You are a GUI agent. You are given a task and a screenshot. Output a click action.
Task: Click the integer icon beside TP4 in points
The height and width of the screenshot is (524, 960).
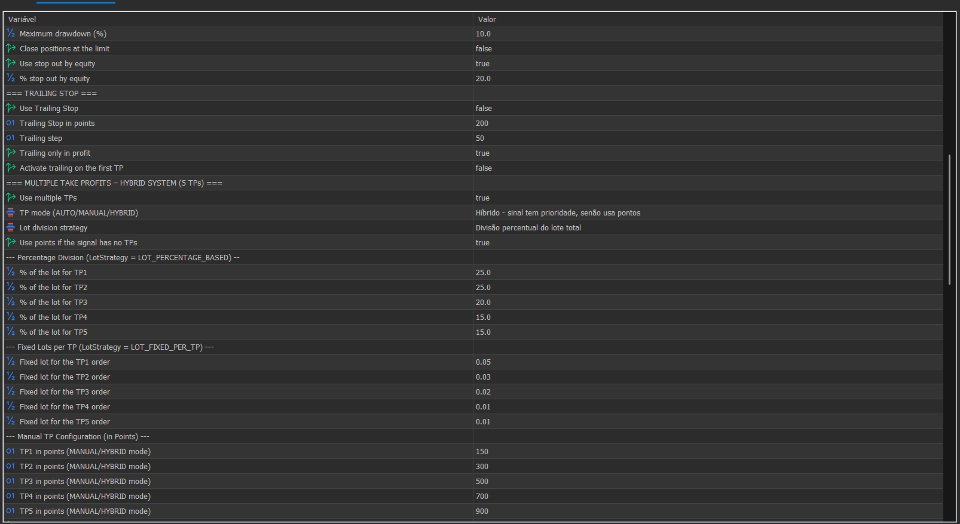click(x=10, y=496)
